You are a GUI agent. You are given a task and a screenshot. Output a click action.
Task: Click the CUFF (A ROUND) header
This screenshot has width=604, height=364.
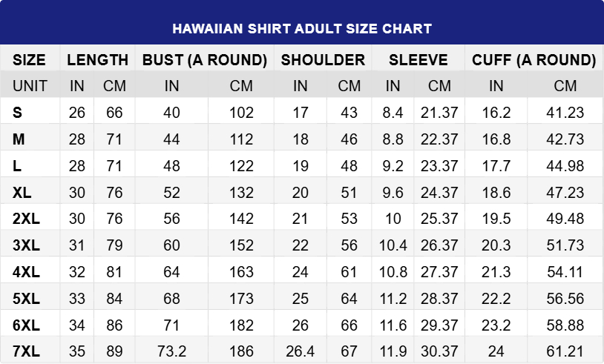click(x=534, y=60)
